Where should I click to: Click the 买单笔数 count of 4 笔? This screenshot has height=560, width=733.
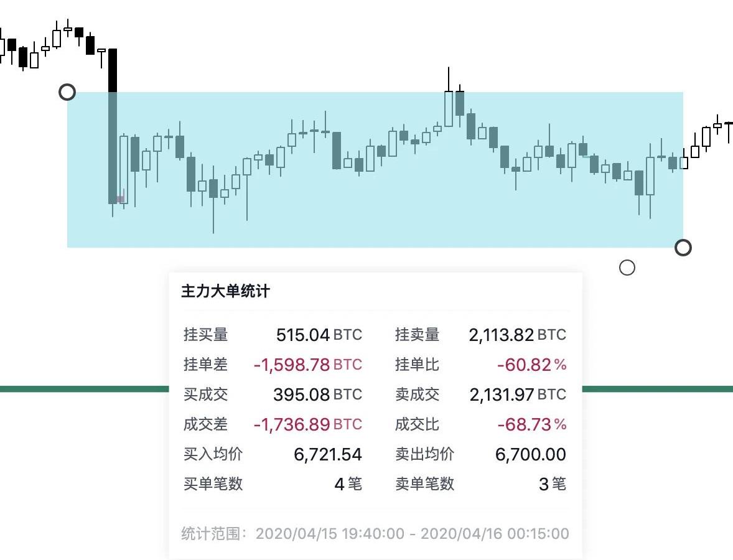pyautogui.click(x=348, y=484)
